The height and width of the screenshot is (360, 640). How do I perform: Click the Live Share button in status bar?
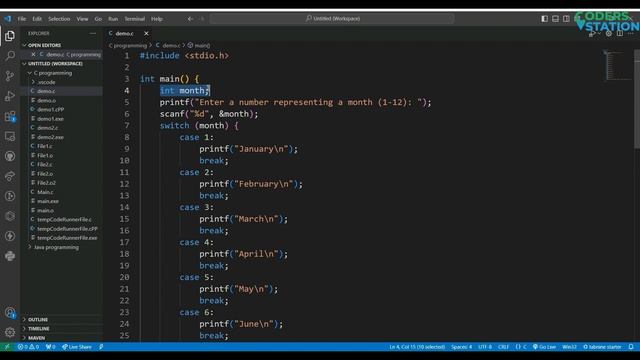tap(77, 347)
